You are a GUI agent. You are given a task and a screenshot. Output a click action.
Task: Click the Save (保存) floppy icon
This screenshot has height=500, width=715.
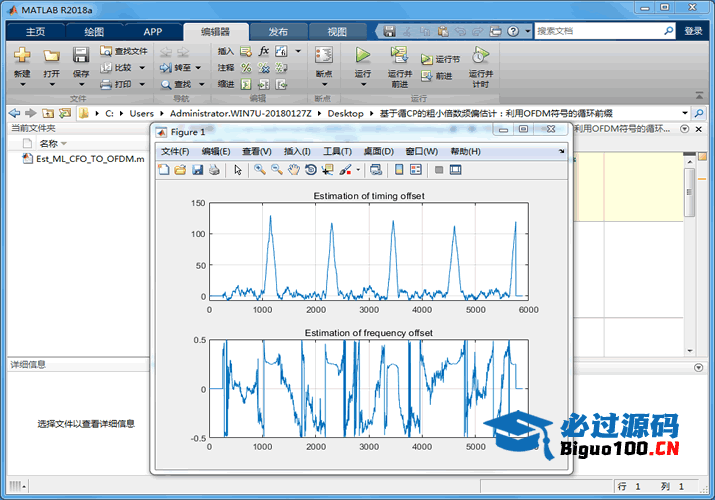pos(81,55)
